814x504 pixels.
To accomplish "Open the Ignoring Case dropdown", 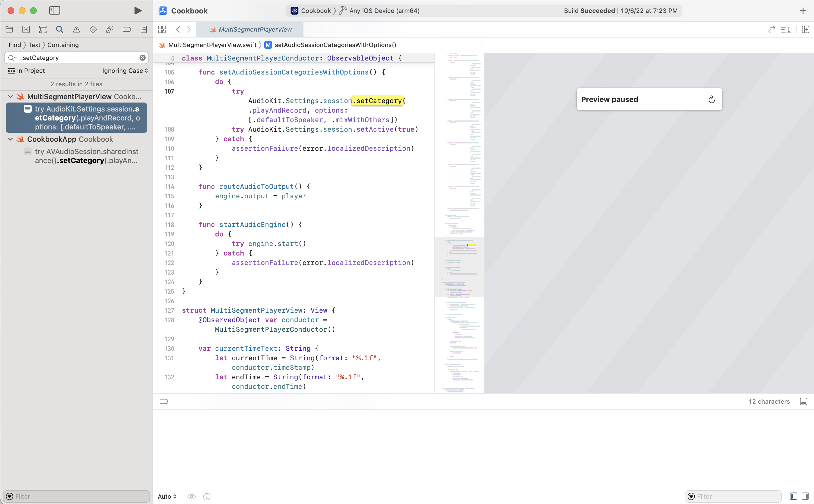I will click(x=125, y=71).
